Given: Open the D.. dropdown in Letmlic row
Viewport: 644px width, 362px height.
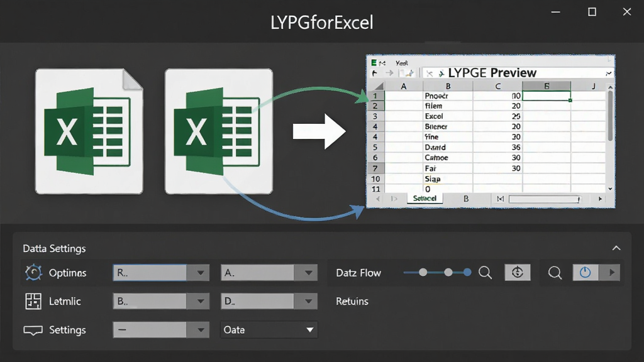Looking at the screenshot, I should (x=269, y=301).
